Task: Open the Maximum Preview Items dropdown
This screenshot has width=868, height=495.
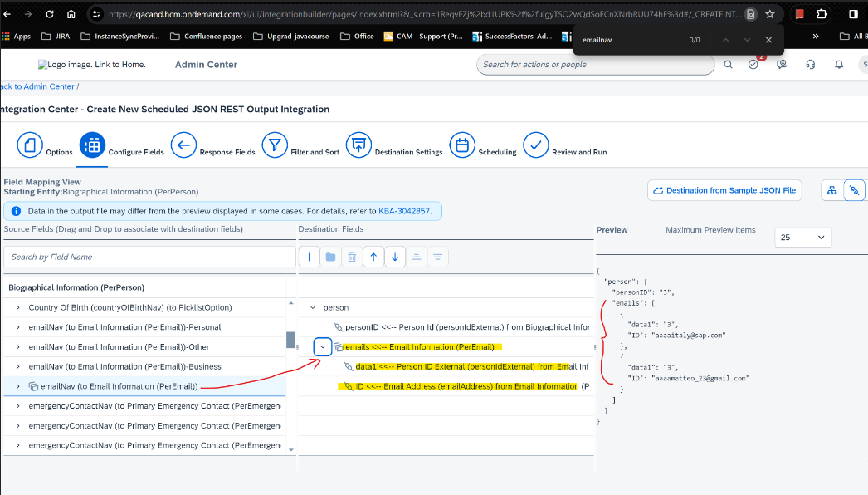Action: tap(802, 238)
